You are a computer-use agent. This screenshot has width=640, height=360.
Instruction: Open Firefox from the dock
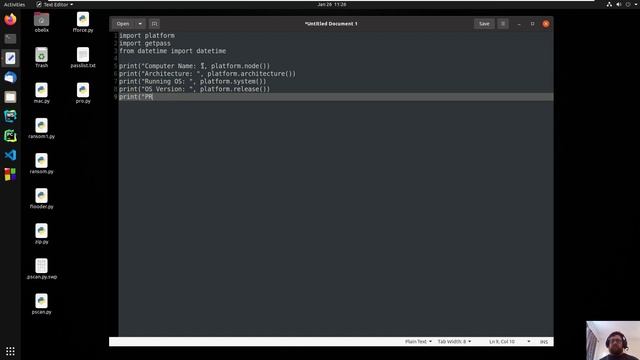(x=10, y=19)
